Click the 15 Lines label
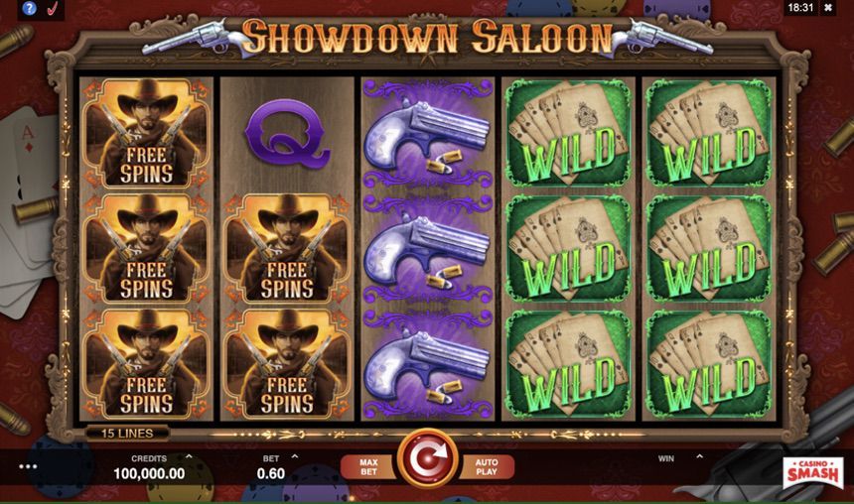The image size is (854, 504). [x=127, y=434]
